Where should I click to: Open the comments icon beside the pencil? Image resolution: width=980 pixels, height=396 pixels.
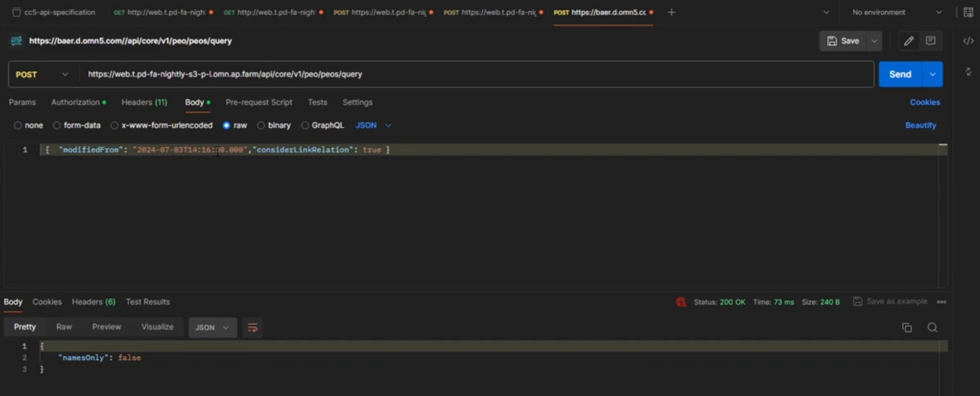[931, 41]
